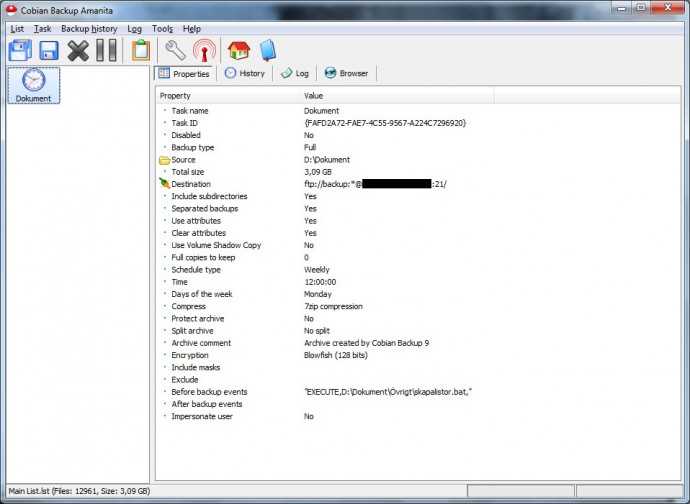The image size is (690, 504).
Task: Click the Main List.lst status bar text
Action: (x=79, y=491)
